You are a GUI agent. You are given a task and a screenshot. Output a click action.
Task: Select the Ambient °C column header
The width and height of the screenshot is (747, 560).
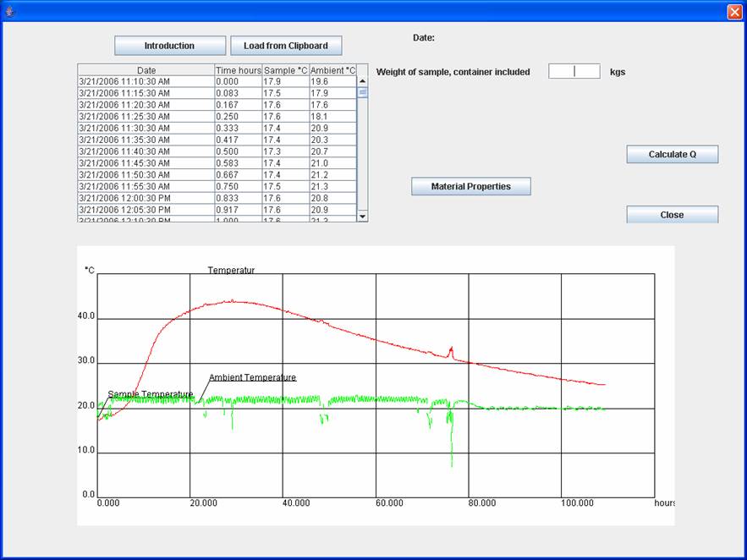332,70
